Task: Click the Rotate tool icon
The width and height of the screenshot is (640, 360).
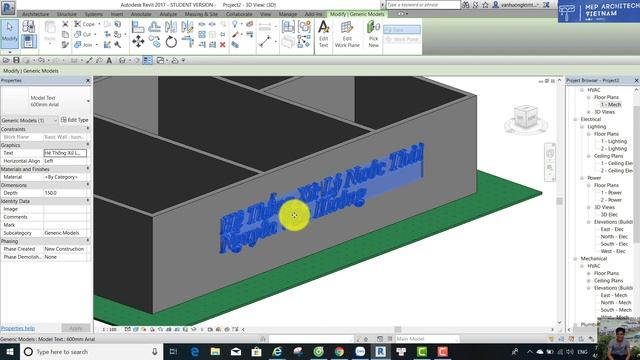Action: pos(171,42)
